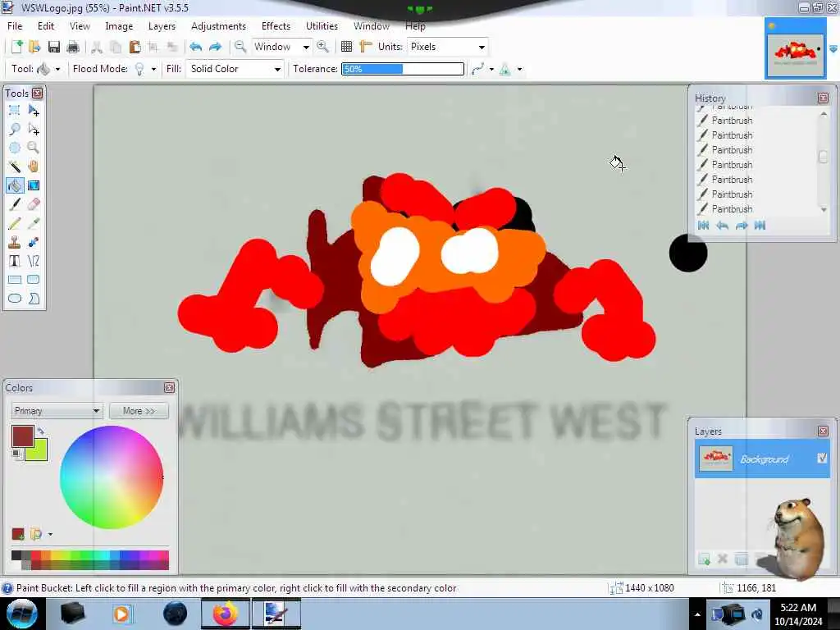
Task: Select the Line/Curve tool
Action: point(33,261)
